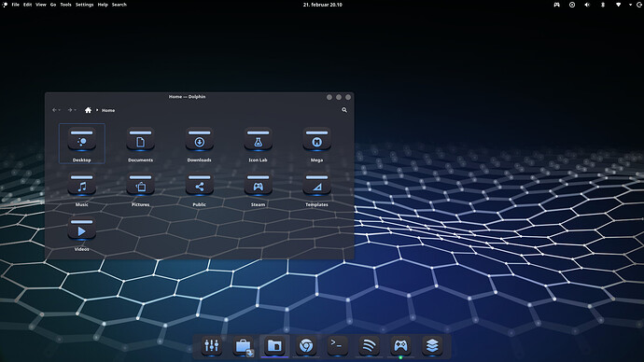Launch Chrome browser from dock

pos(306,346)
